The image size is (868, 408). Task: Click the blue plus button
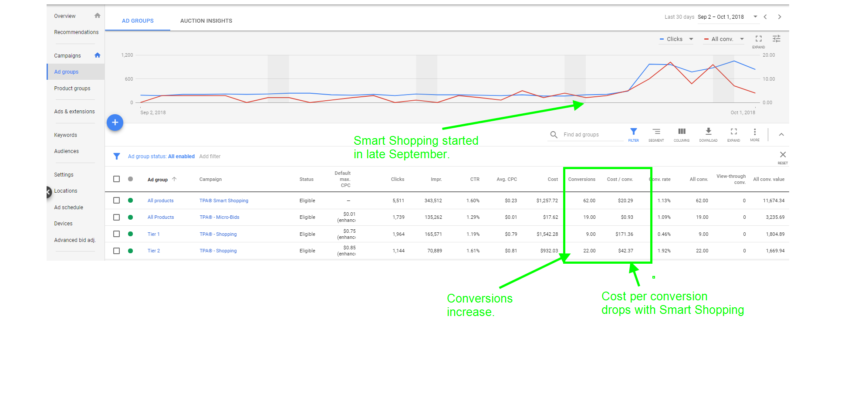(x=115, y=122)
